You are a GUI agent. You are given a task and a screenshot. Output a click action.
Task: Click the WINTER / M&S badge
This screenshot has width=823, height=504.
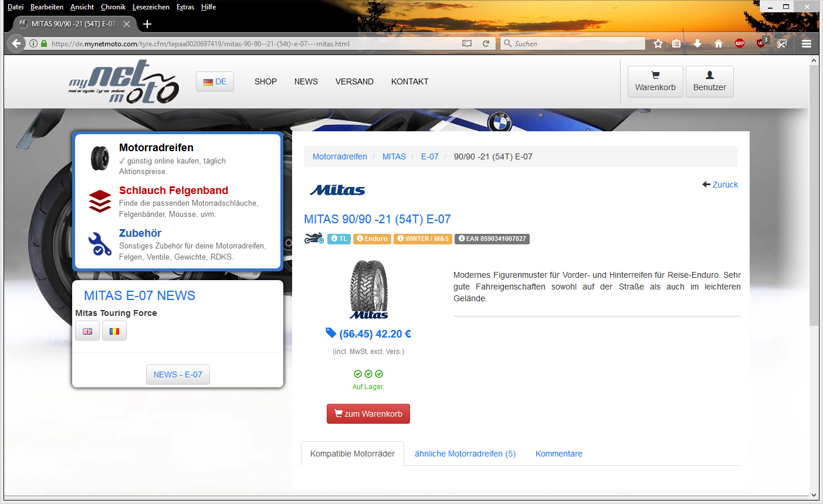[423, 239]
